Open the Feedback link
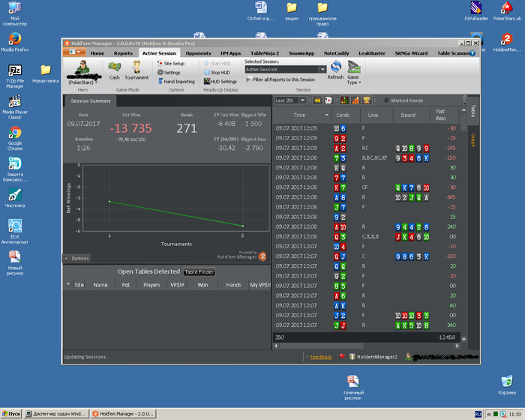This screenshot has width=525, height=420. tap(321, 357)
